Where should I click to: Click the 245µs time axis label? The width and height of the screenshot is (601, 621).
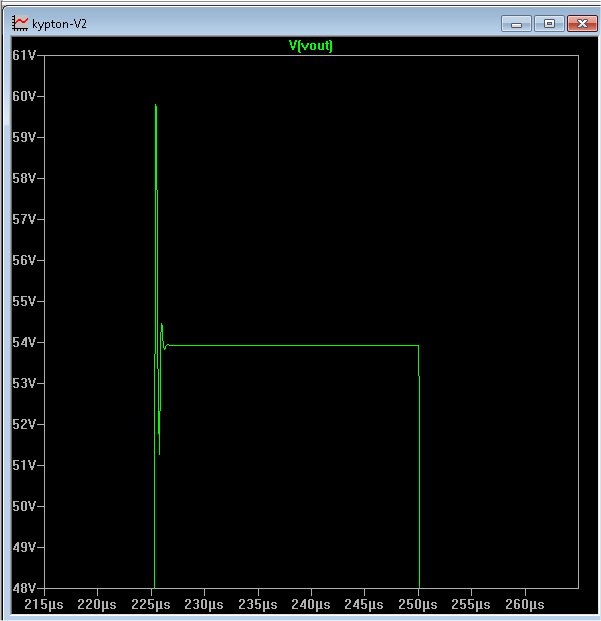(364, 605)
